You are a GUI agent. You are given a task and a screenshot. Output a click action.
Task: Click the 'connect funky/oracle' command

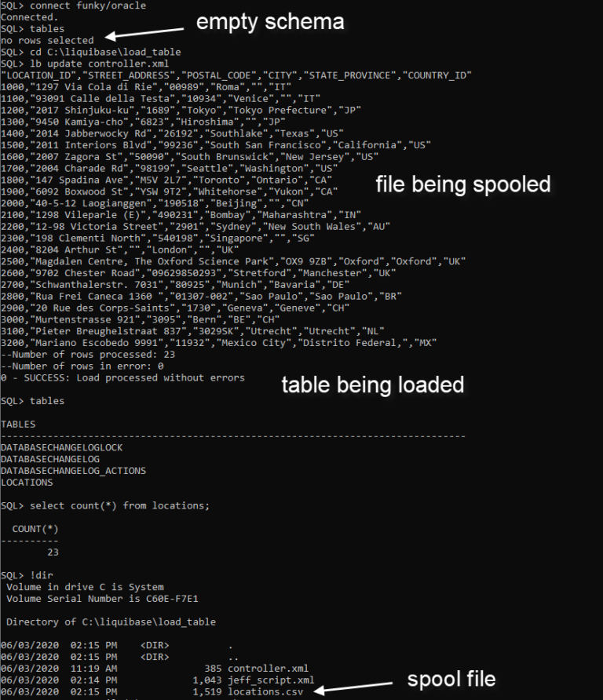click(88, 5)
